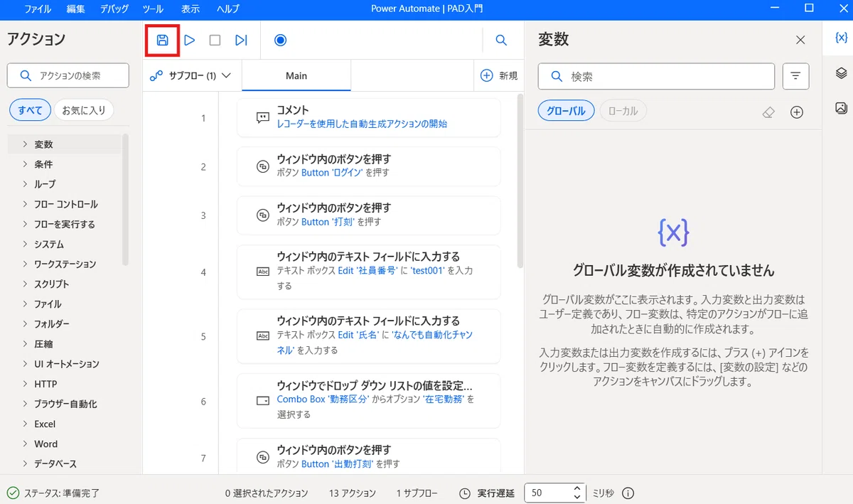The height and width of the screenshot is (504, 853).
Task: Click the info icon beside ミリ秒
Action: point(628,493)
